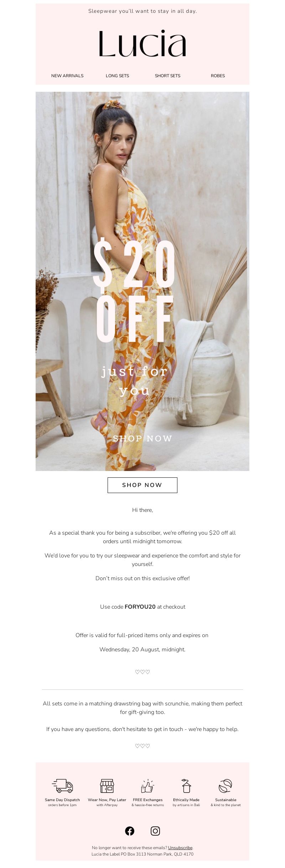Open the Instagram profile icon
The height and width of the screenshot is (868, 285).
[x=155, y=831]
